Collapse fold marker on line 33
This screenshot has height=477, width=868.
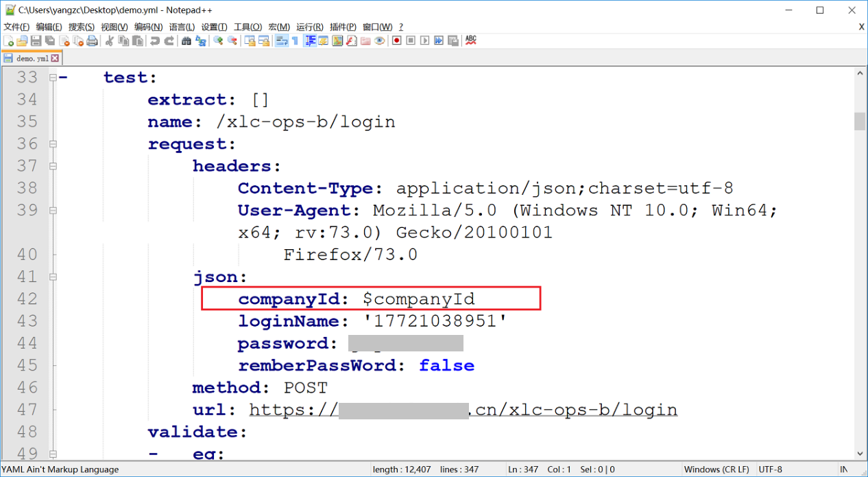pyautogui.click(x=53, y=78)
